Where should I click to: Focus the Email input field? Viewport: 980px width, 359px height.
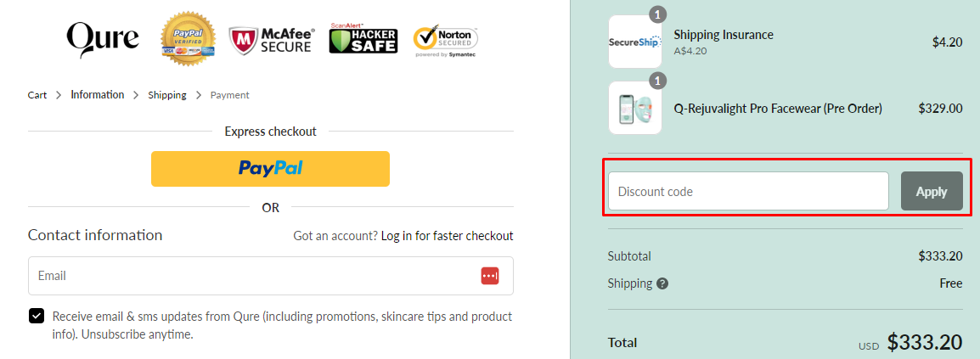pos(255,276)
